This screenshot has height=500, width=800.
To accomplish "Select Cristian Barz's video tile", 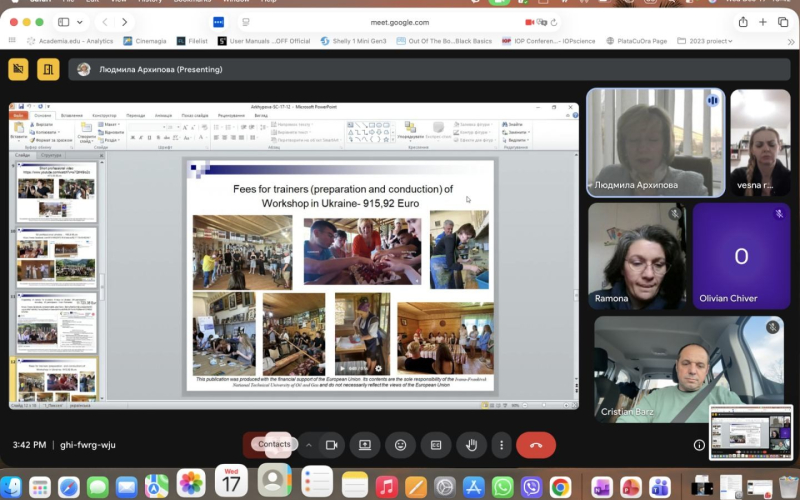I will [688, 368].
